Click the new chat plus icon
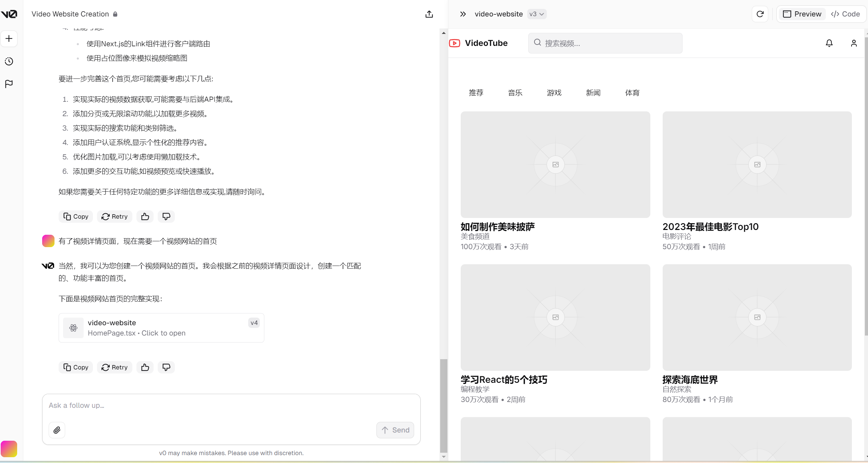The width and height of the screenshot is (868, 463). click(9, 38)
